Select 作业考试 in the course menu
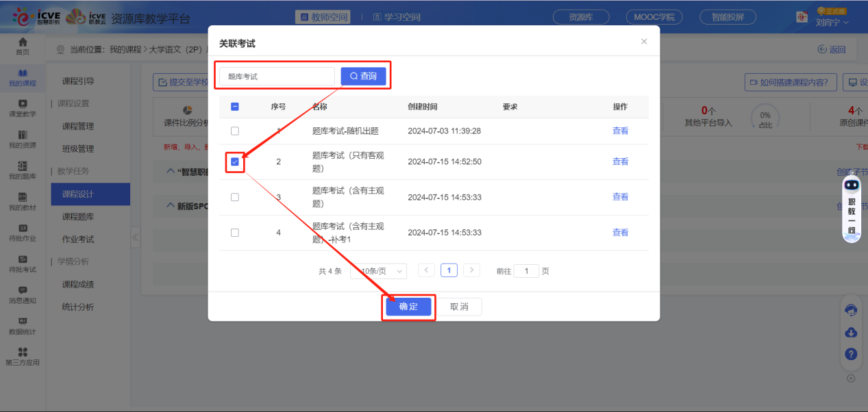The height and width of the screenshot is (412, 868). point(78,240)
